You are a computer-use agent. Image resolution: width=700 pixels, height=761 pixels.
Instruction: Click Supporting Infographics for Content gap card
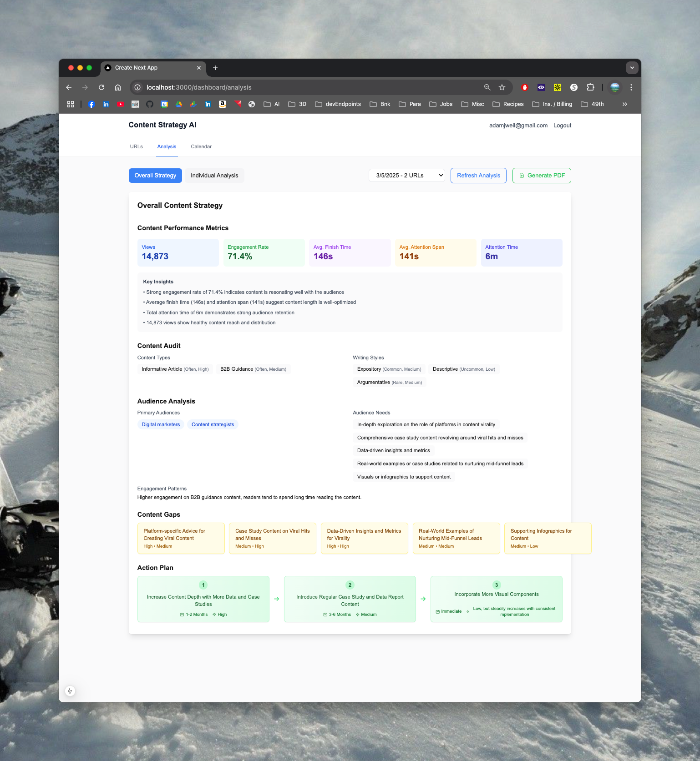(548, 539)
